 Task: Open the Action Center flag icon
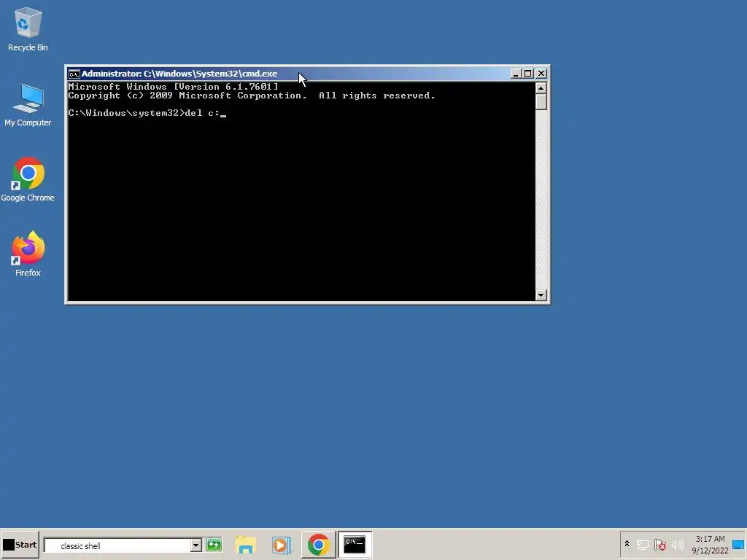pyautogui.click(x=659, y=544)
